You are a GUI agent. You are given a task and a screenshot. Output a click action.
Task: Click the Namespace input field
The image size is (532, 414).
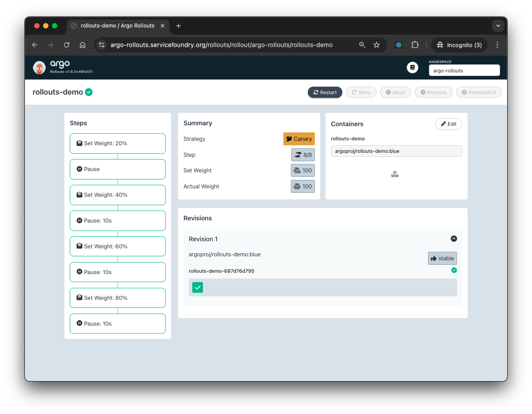tap(464, 71)
